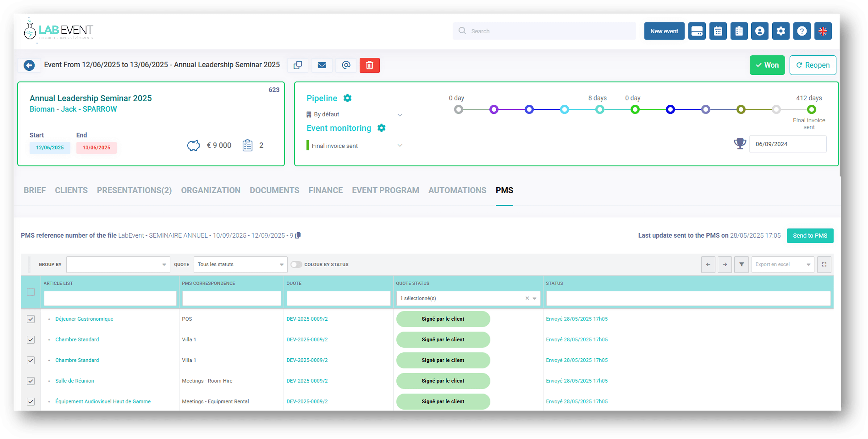
Task: Open the Tous les statuts dropdown
Action: [x=240, y=264]
